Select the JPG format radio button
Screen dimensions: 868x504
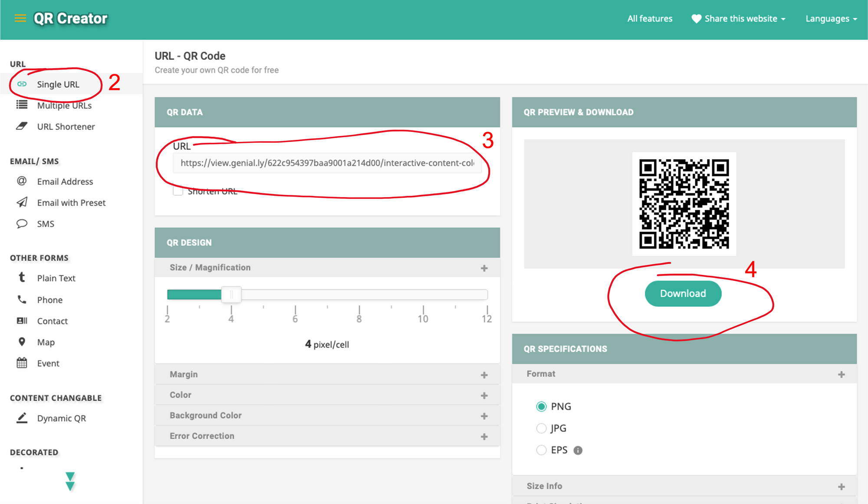541,428
